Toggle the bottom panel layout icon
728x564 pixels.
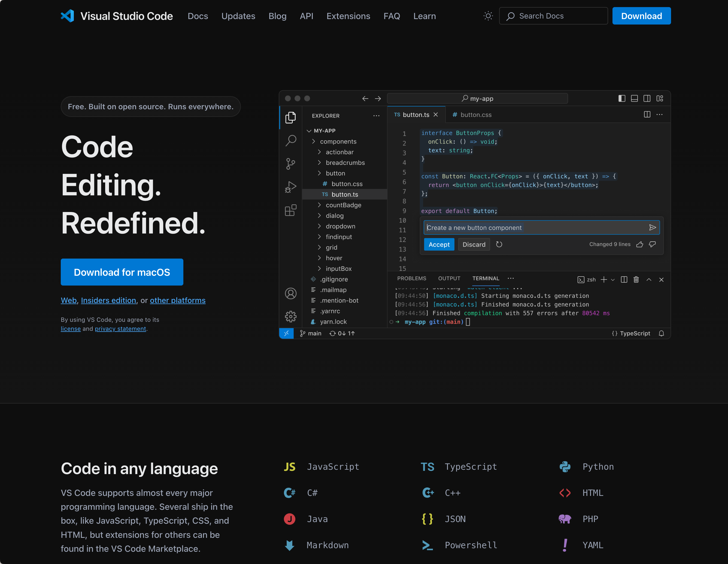point(634,98)
